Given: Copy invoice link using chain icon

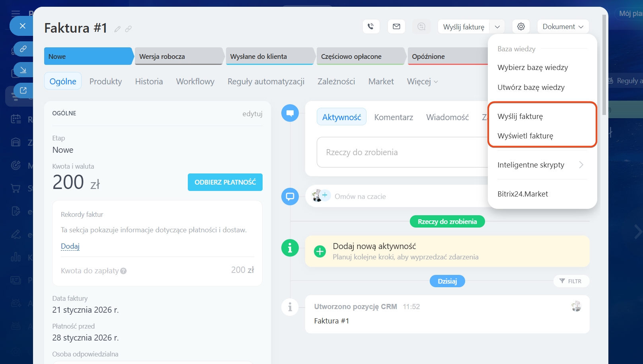Looking at the screenshot, I should pos(128,29).
